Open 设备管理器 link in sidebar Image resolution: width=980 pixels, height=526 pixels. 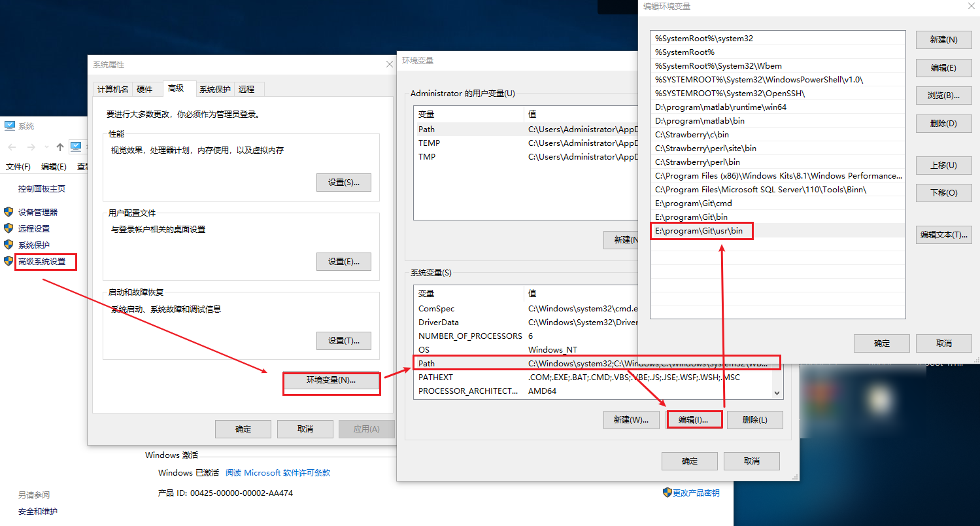(38, 212)
